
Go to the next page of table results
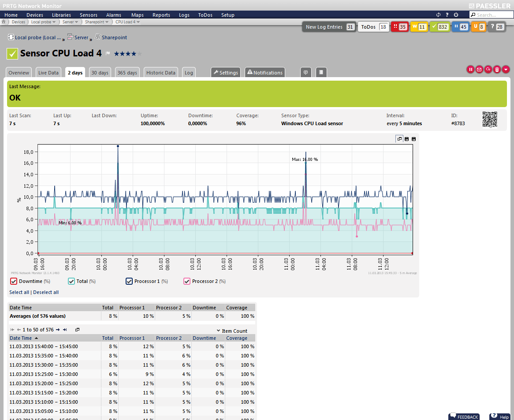58,330
